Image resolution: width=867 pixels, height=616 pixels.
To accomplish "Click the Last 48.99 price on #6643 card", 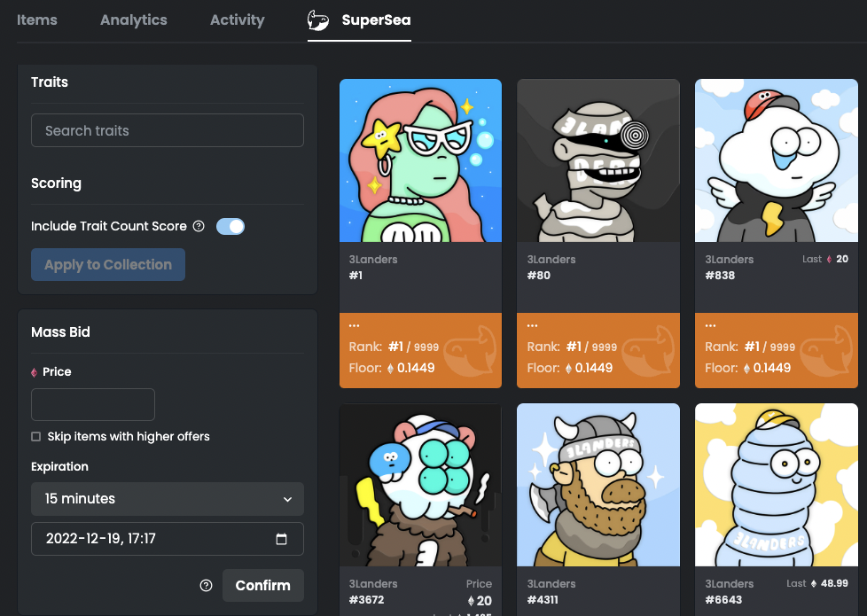I will pyautogui.click(x=817, y=583).
